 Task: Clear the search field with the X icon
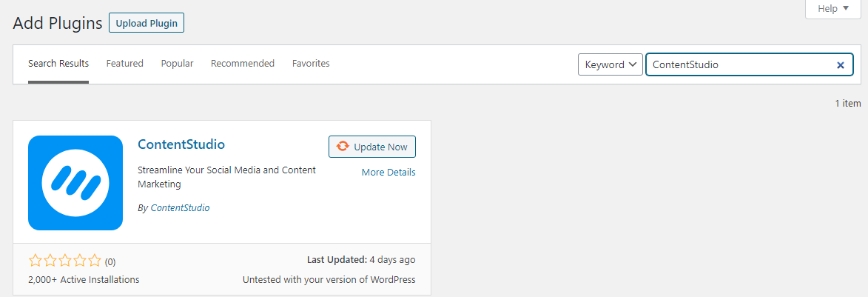840,65
